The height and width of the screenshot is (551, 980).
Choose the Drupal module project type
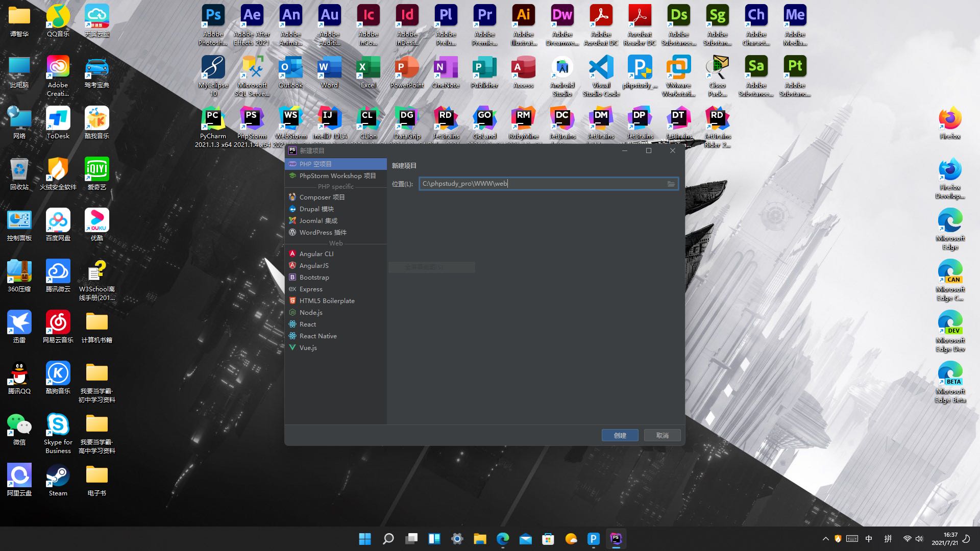[x=316, y=209]
